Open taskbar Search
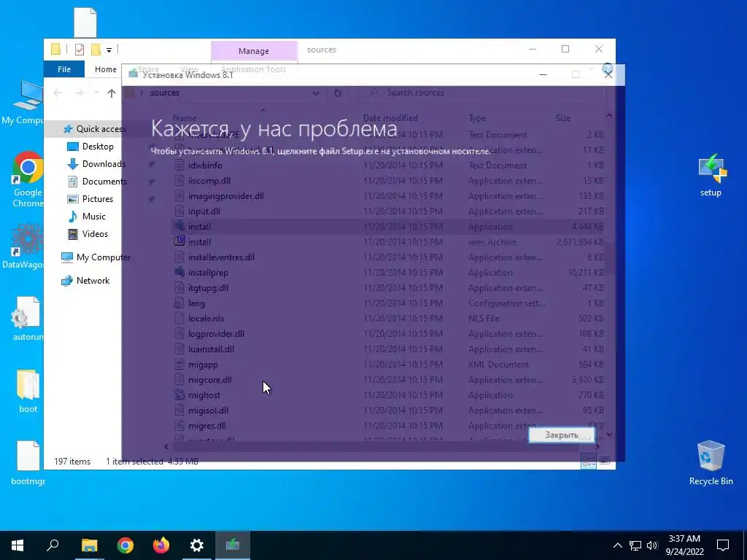Screen dimensions: 747x560 click(x=53, y=545)
